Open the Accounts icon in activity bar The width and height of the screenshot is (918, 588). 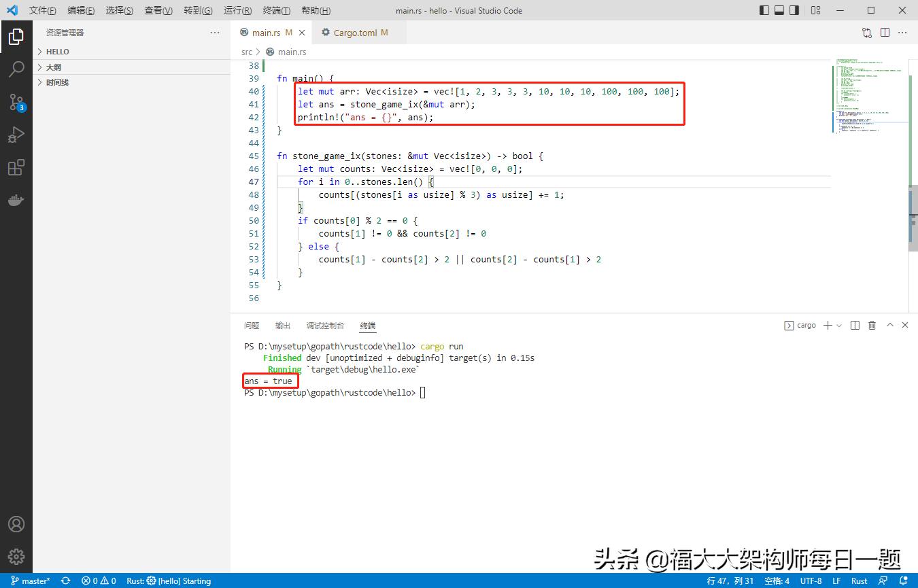pos(17,523)
